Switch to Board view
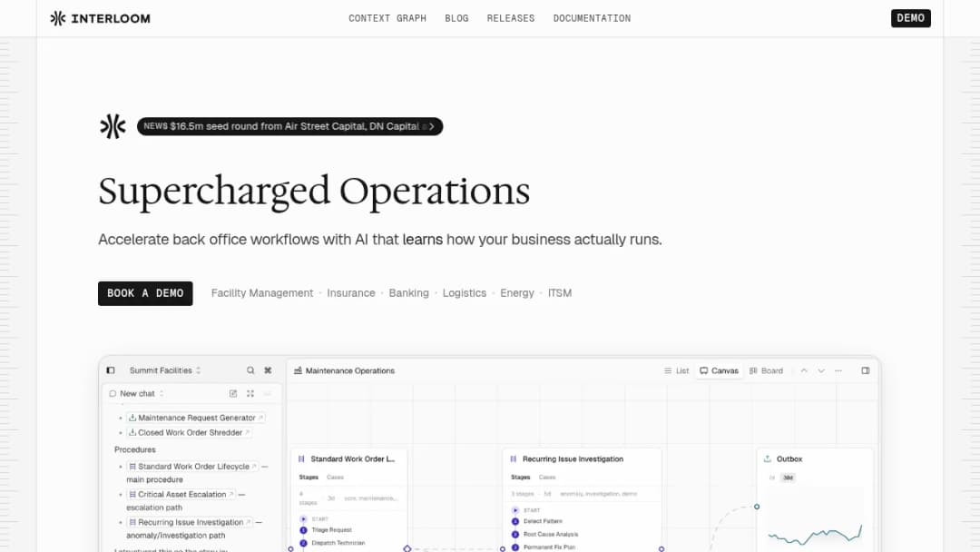 [x=766, y=370]
